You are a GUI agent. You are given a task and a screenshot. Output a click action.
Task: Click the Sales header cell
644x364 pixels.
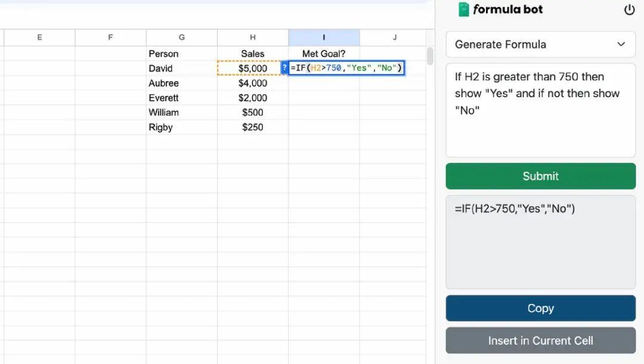253,54
